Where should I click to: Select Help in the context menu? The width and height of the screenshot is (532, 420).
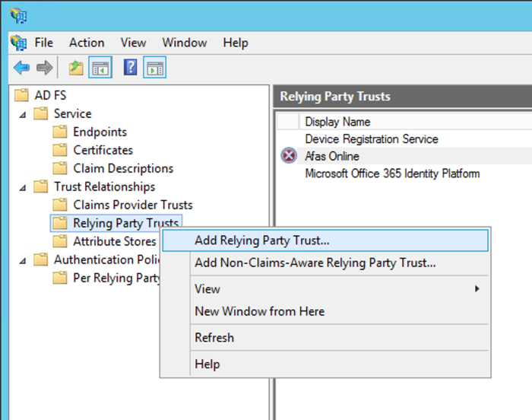pyautogui.click(x=325, y=364)
